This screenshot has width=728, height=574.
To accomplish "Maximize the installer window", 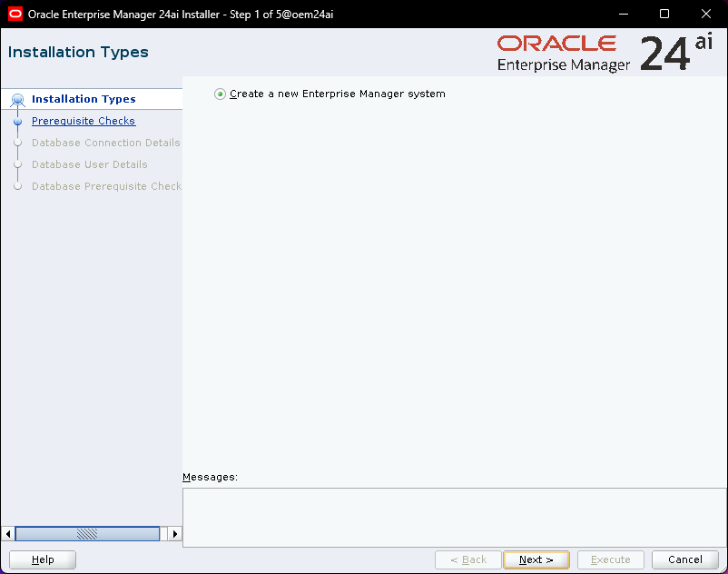I will point(664,14).
